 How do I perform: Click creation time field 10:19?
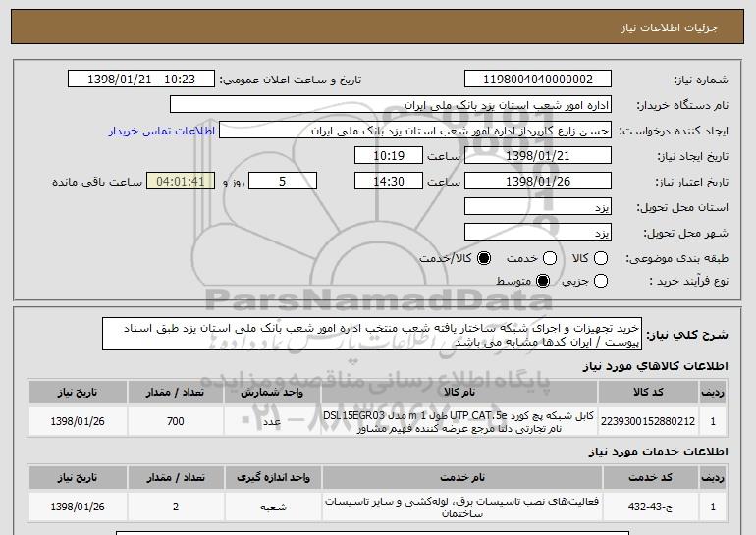389,156
